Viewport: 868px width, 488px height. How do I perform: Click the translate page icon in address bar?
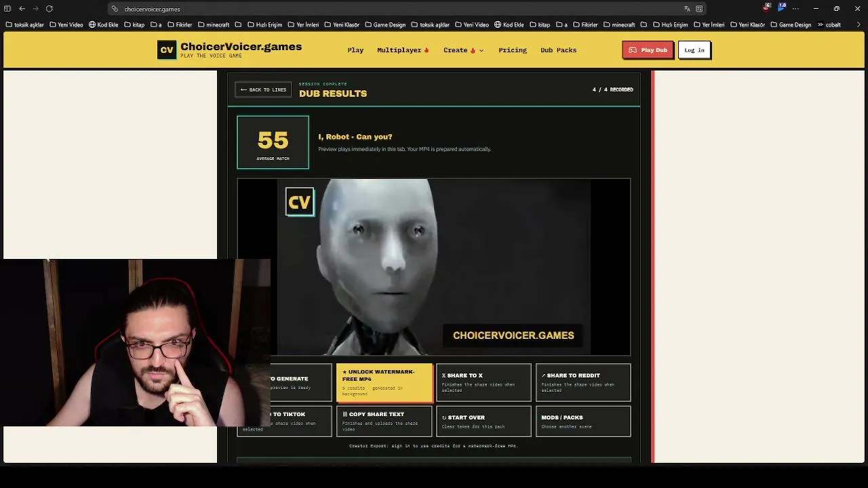pyautogui.click(x=687, y=9)
